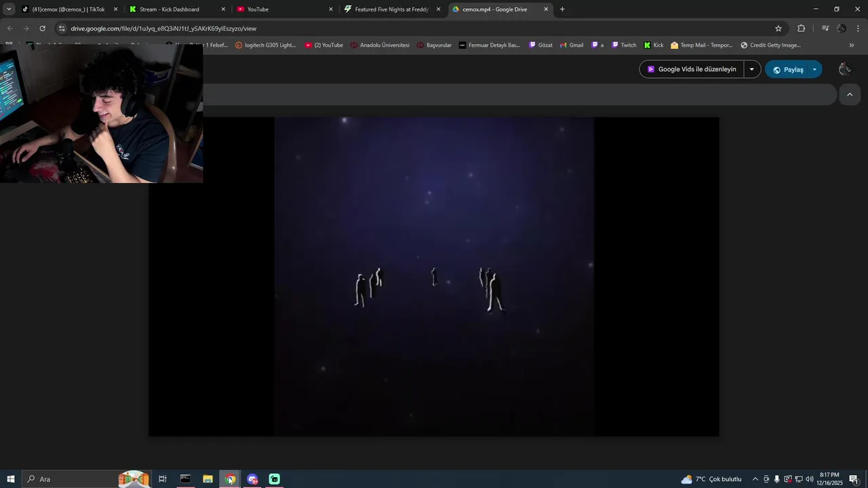View site information icon in address bar

point(62,28)
